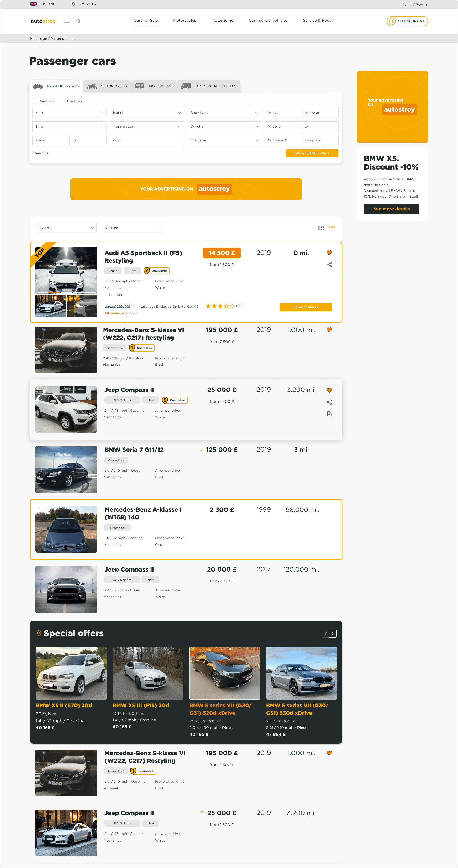Open the Mercedes-Benz A-klasse photo
This screenshot has width=458, height=868.
(66, 529)
